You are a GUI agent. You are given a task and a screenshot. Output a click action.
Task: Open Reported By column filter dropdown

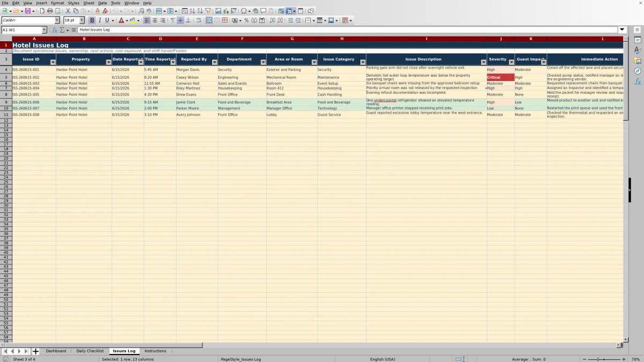[215, 62]
